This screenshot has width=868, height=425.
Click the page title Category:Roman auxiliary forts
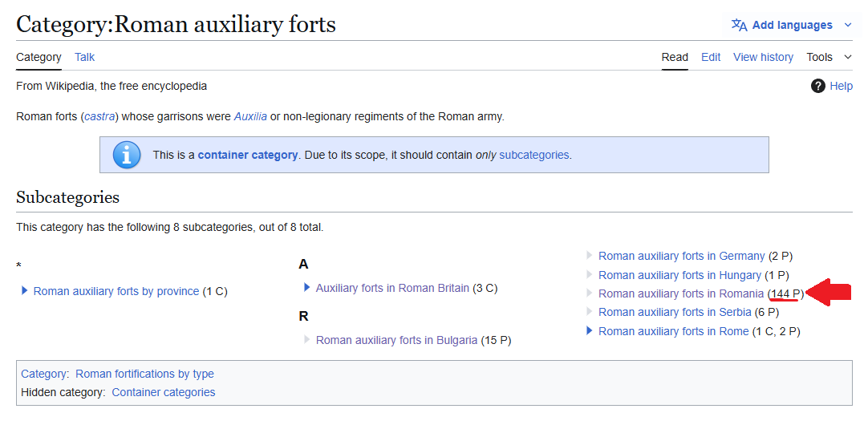tap(176, 24)
